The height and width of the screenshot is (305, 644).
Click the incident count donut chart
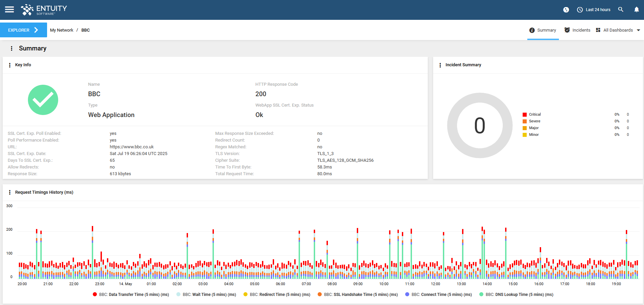tap(480, 125)
